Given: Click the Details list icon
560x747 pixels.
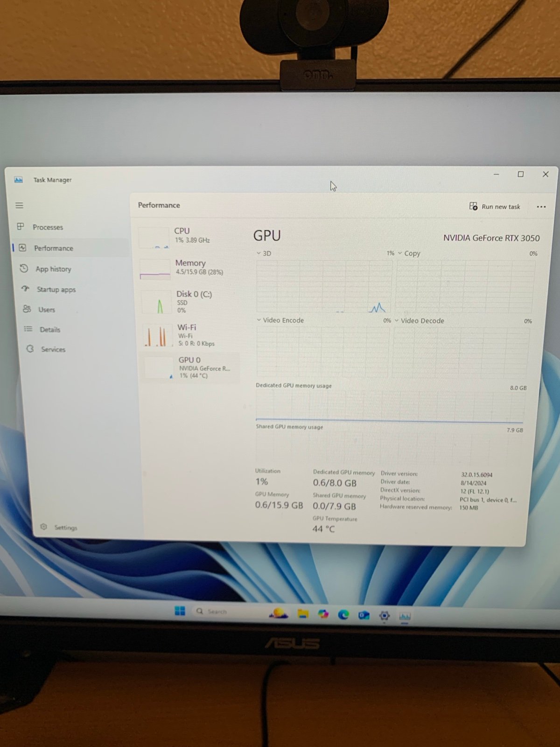Looking at the screenshot, I should [28, 329].
